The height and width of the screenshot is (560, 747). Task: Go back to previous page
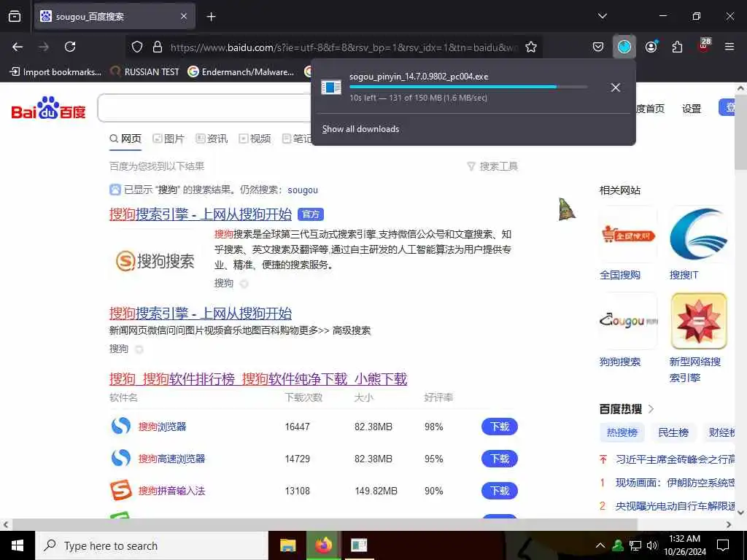[18, 47]
